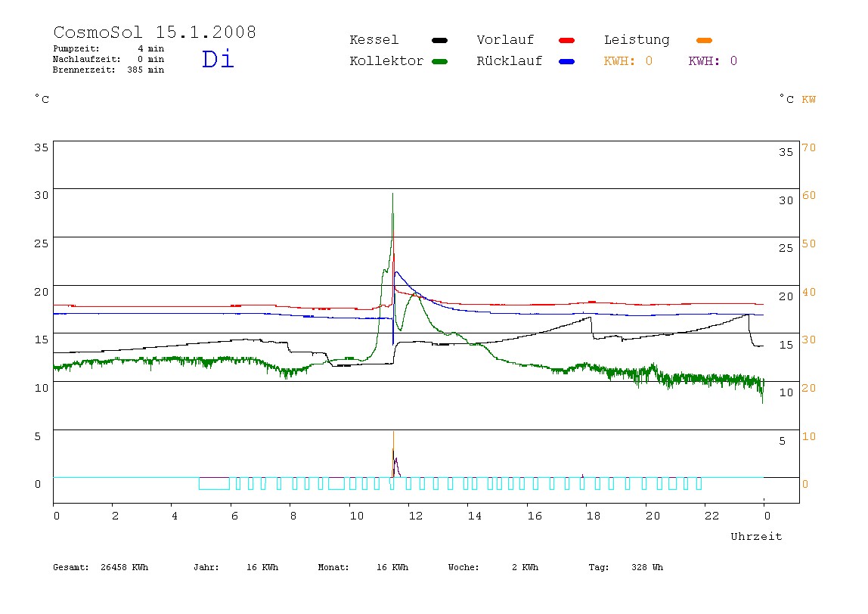Click the 'Kollektor' legend label
This screenshot has width=868, height=614.
click(386, 61)
